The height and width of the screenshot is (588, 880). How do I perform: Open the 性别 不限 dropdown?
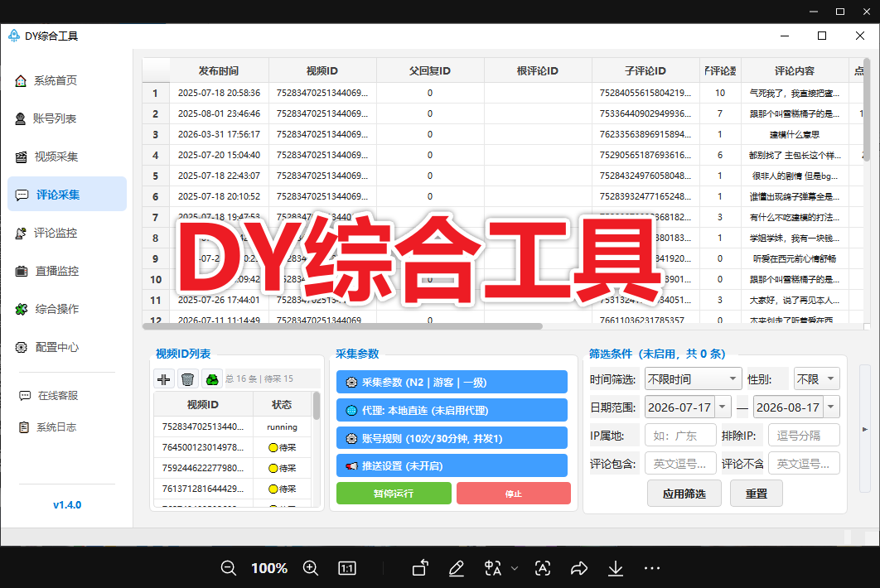click(816, 379)
